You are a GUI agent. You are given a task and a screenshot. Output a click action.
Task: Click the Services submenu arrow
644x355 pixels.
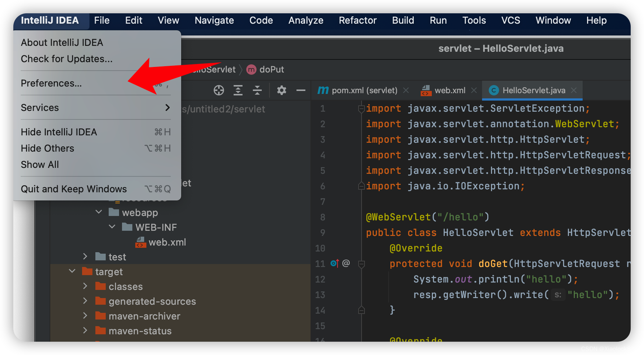[x=167, y=108]
